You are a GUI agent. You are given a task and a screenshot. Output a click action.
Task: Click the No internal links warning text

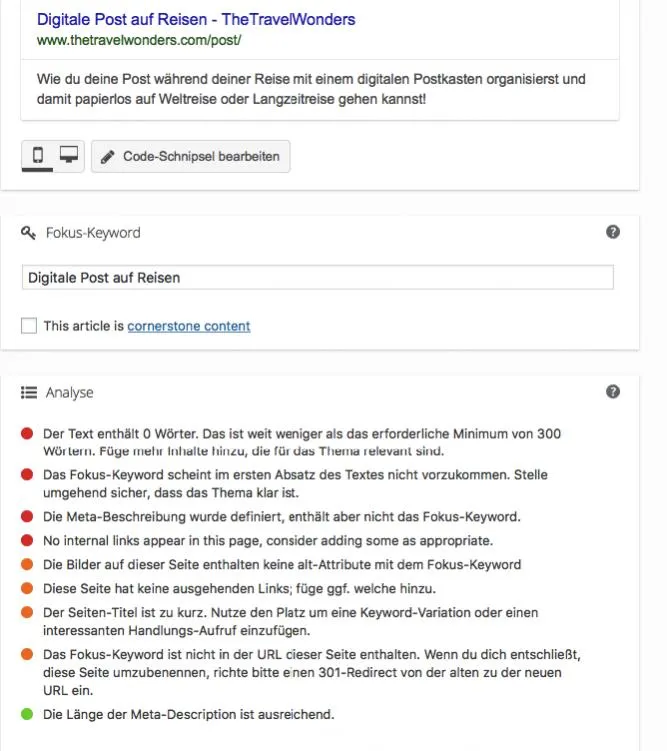click(x=268, y=541)
